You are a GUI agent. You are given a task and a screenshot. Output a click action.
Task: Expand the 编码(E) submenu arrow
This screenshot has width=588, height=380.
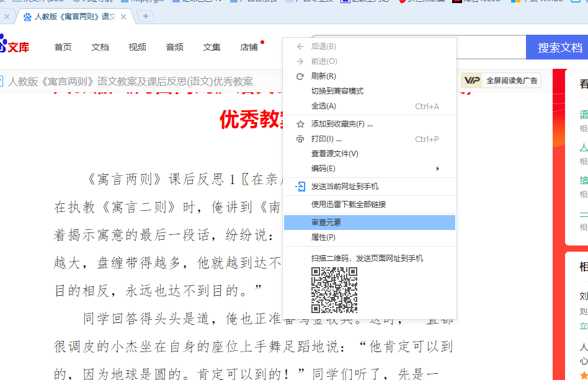coord(437,167)
